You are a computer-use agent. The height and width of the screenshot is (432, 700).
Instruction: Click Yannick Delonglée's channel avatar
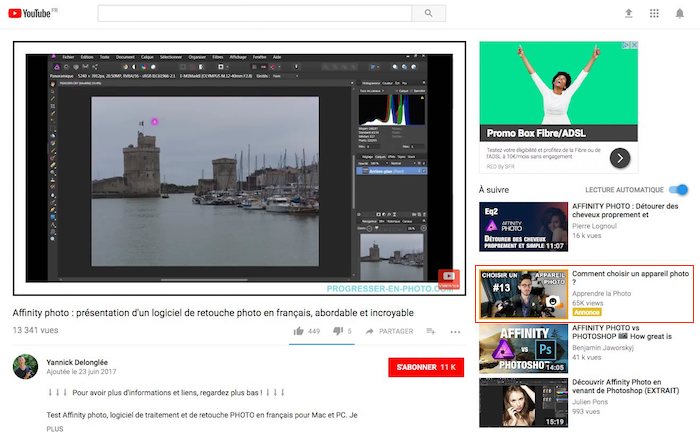click(25, 367)
